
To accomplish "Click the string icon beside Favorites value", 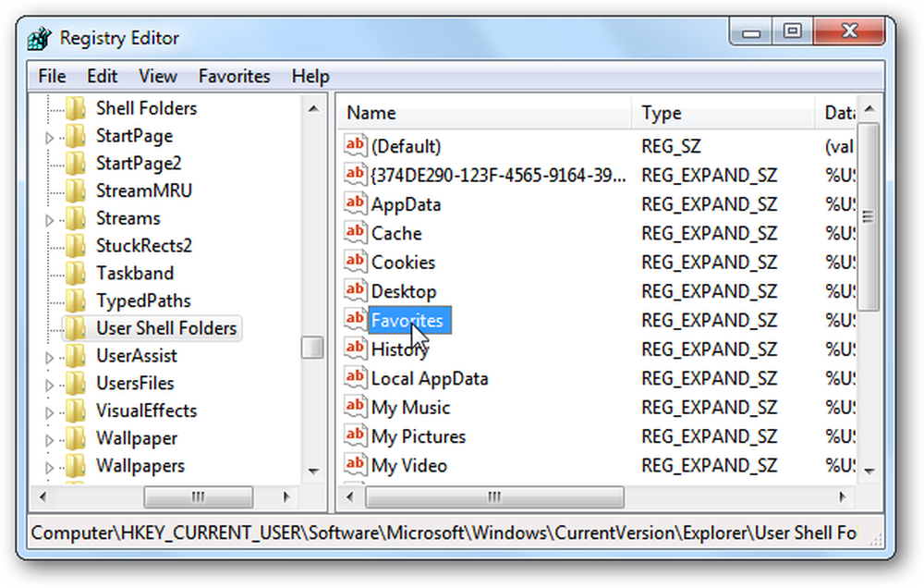I will (356, 319).
